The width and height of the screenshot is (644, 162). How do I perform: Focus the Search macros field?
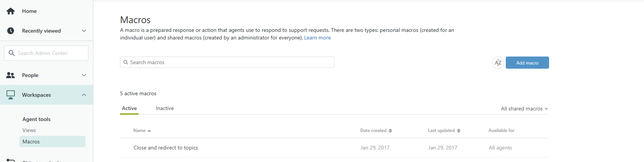tap(227, 62)
